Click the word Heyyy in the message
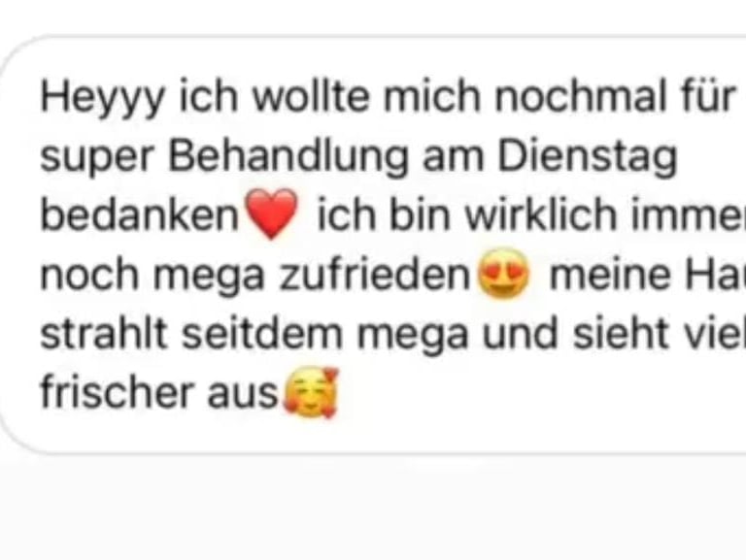This screenshot has height=560, width=746. point(103,98)
